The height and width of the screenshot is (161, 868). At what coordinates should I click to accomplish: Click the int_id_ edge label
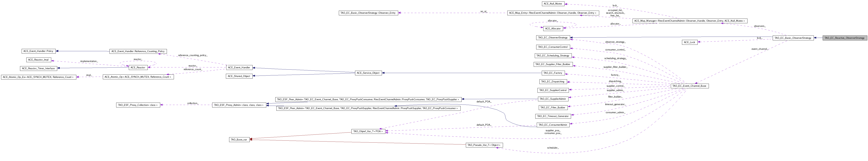tap(484, 12)
